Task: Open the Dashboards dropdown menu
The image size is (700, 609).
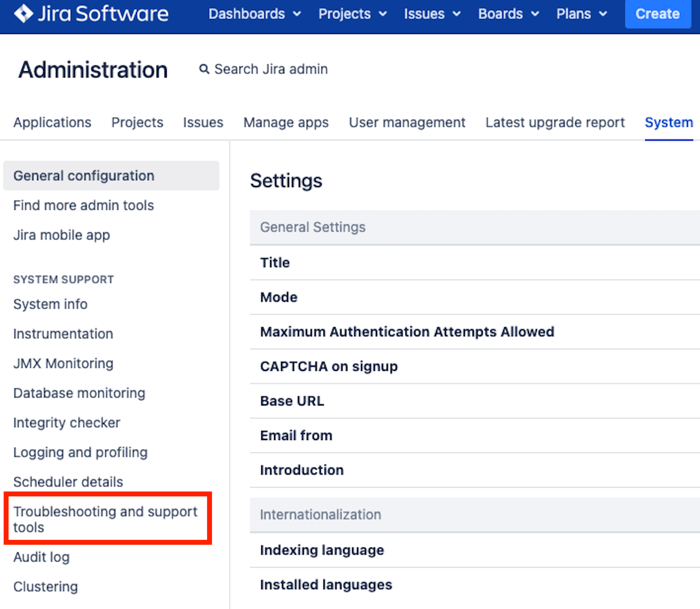Action: [x=254, y=14]
